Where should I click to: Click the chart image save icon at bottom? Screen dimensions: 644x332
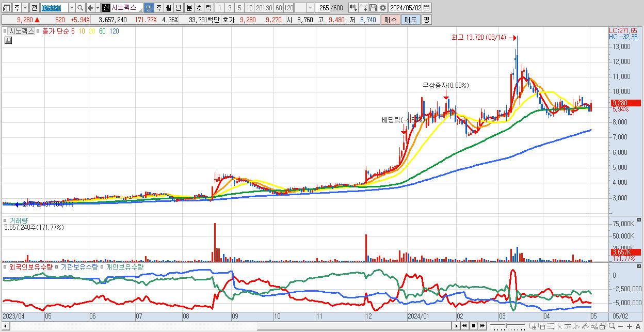point(603,326)
